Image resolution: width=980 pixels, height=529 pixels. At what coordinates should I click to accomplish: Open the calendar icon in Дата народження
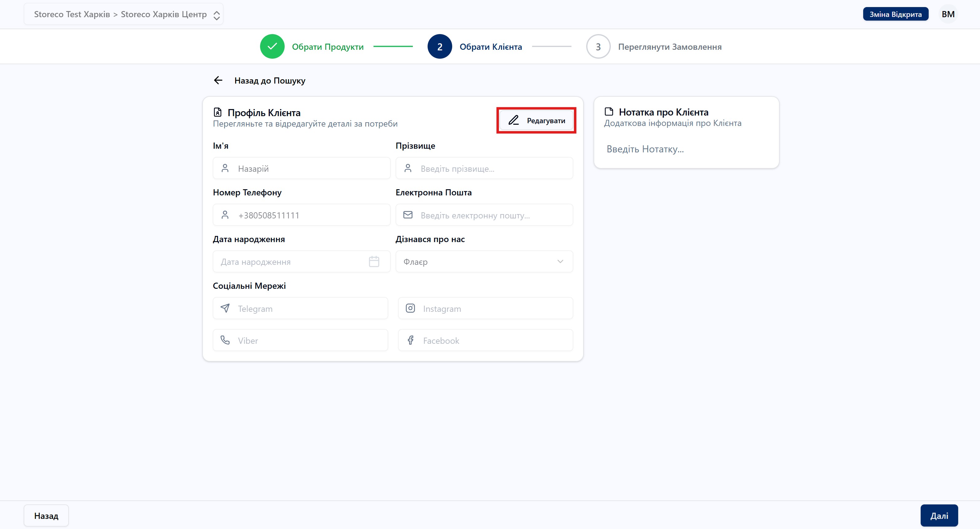click(x=373, y=262)
